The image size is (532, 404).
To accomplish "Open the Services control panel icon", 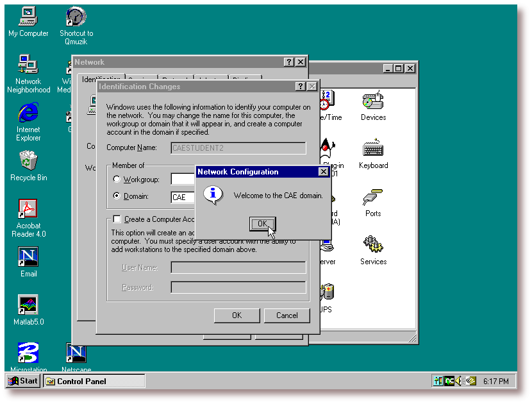I will tap(373, 247).
